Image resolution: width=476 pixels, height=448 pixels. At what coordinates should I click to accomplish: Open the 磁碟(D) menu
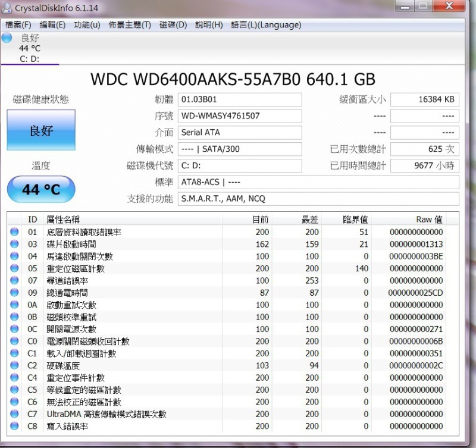tap(173, 25)
